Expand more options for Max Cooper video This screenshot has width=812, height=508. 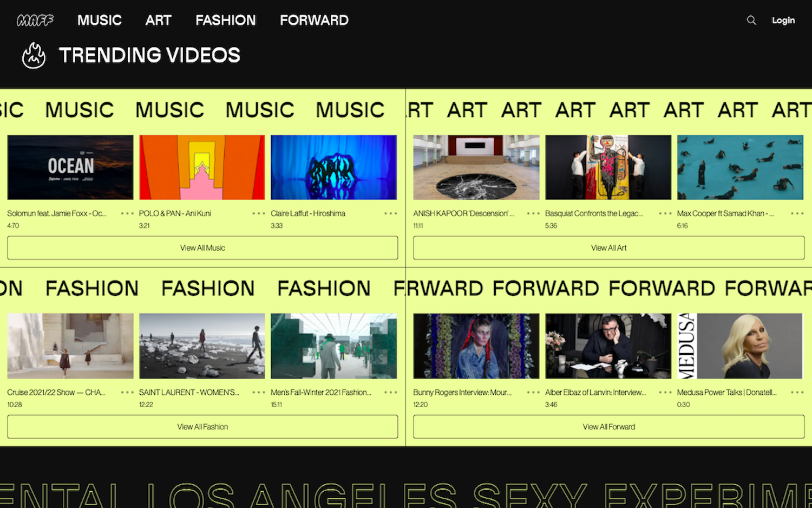[797, 213]
